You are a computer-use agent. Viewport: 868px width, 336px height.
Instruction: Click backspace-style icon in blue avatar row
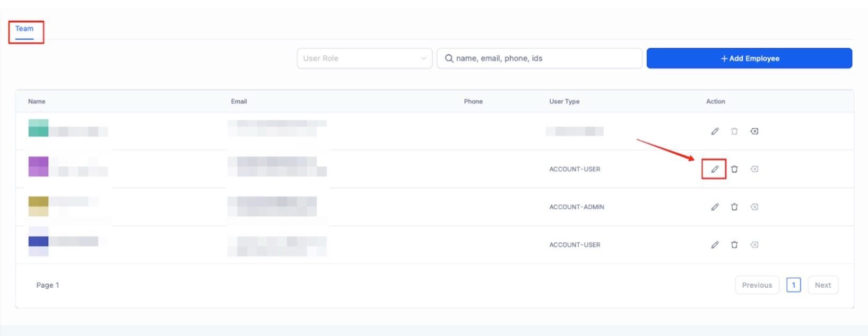pyautogui.click(x=754, y=245)
